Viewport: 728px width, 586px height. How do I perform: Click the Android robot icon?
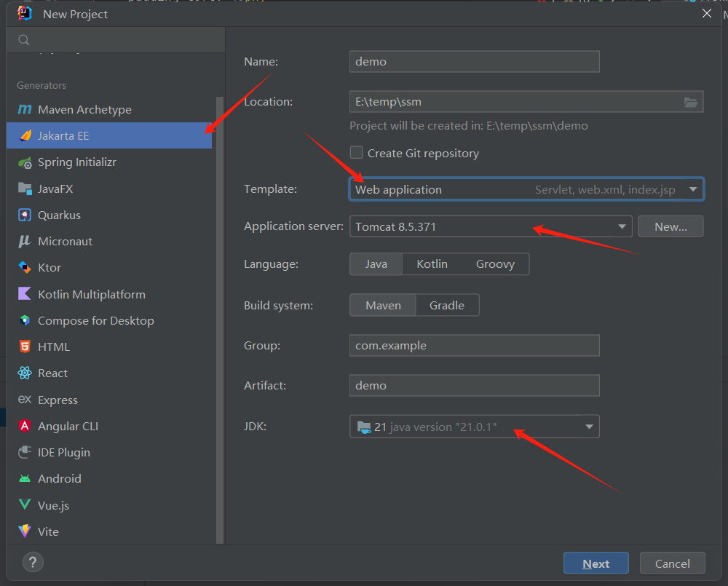(x=25, y=479)
